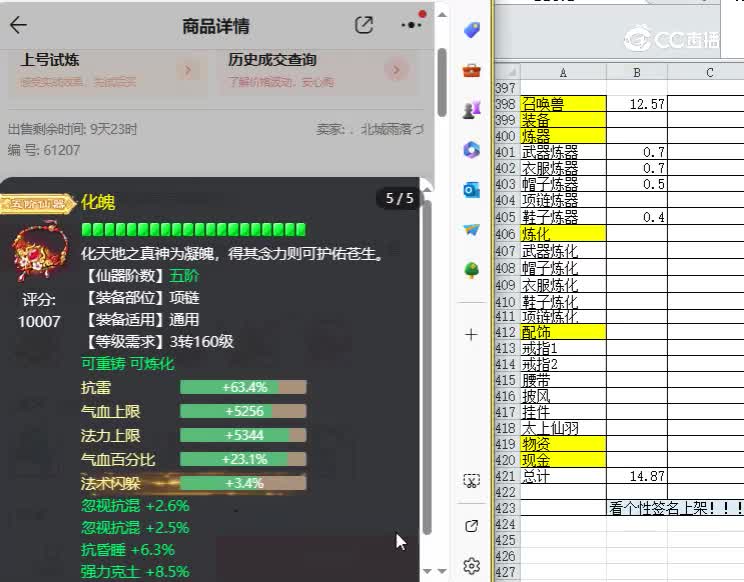This screenshot has width=744, height=582.
Task: Select the yellow 配饰 cell
Action: coord(563,332)
